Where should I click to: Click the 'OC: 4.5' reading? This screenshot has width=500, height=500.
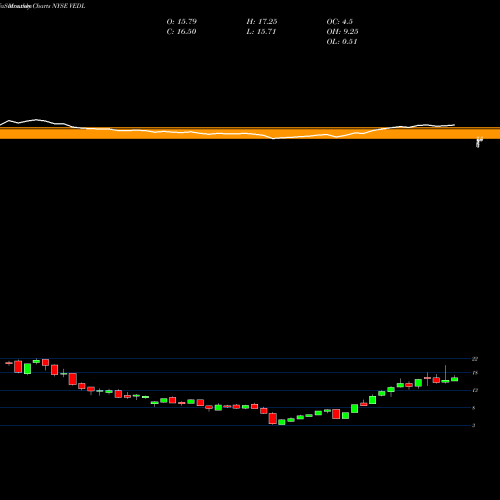(x=340, y=22)
